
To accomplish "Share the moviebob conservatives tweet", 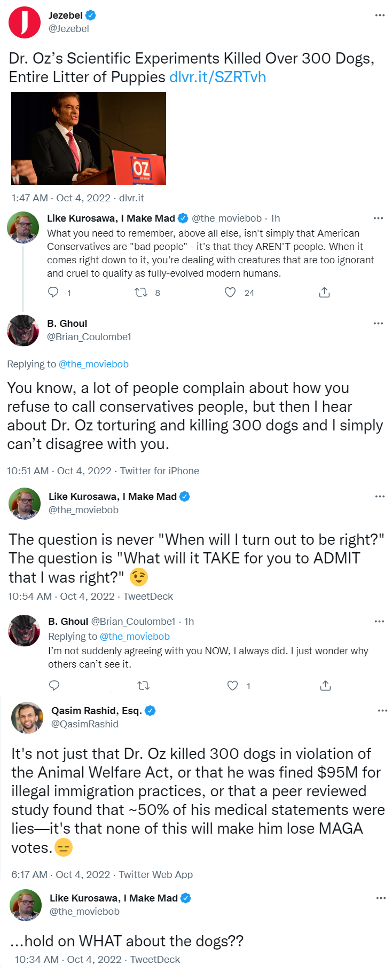I will tap(324, 292).
